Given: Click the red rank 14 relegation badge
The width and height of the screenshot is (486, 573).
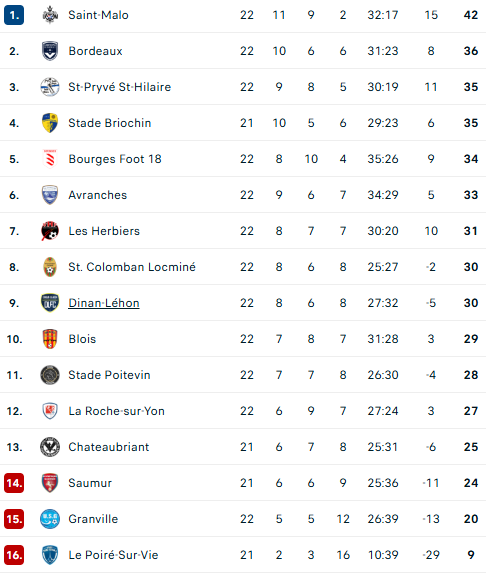Looking at the screenshot, I should [x=14, y=483].
